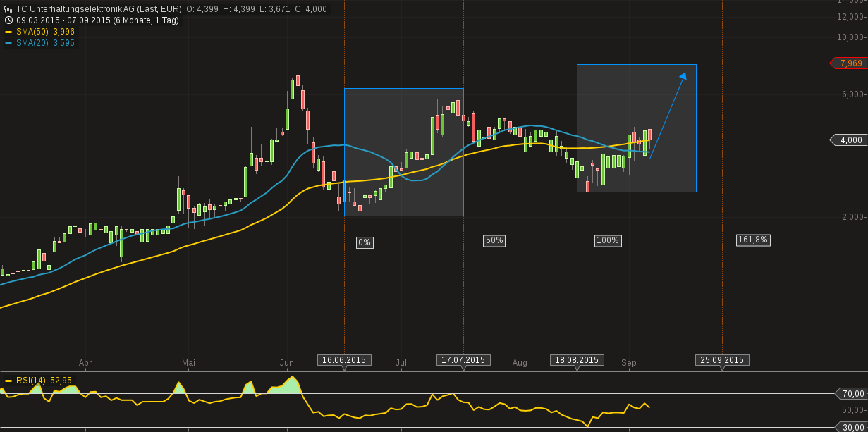The width and height of the screenshot is (868, 432).
Task: Click the clock icon before the date range
Action: (8, 20)
